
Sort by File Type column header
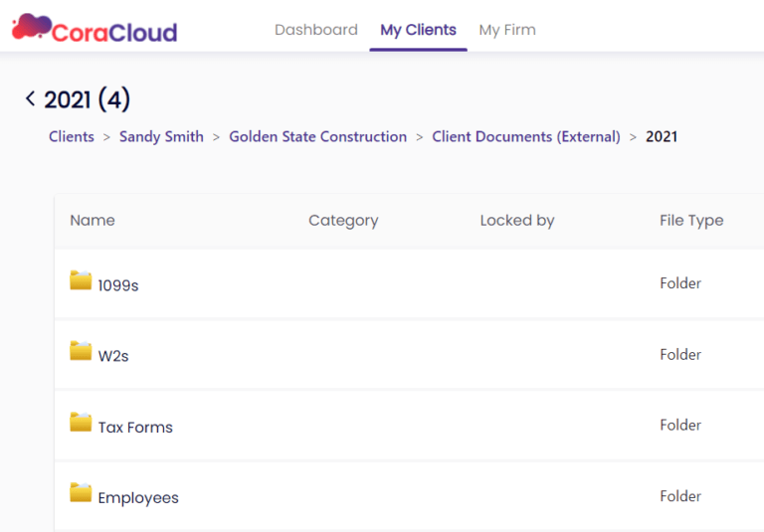click(690, 221)
